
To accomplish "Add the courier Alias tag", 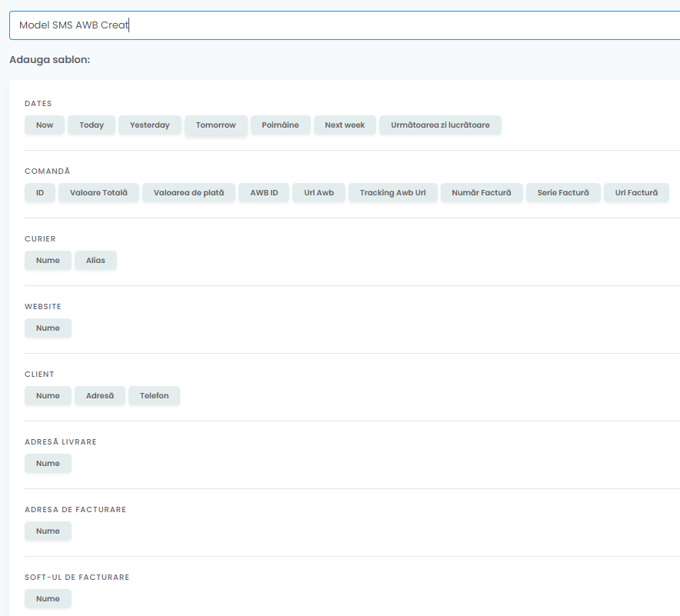I will tap(95, 260).
